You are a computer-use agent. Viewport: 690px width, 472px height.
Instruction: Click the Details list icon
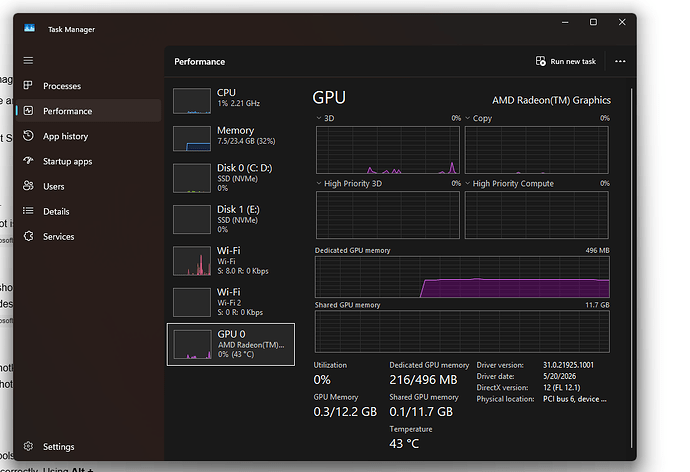tap(28, 211)
